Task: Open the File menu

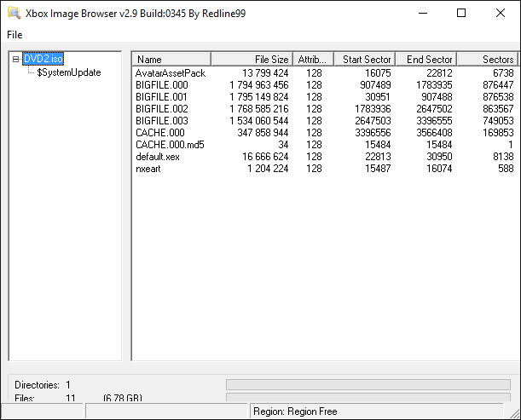Action: (x=14, y=35)
